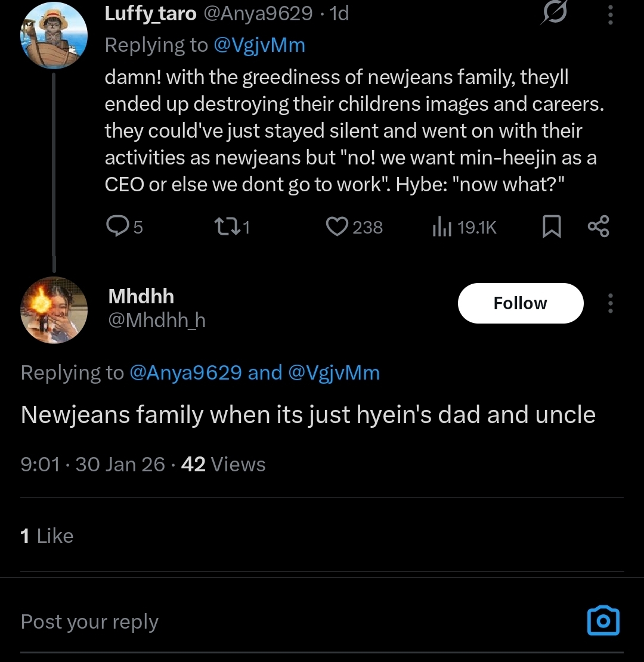
Task: Tap the camera icon in reply bar
Action: [x=603, y=621]
